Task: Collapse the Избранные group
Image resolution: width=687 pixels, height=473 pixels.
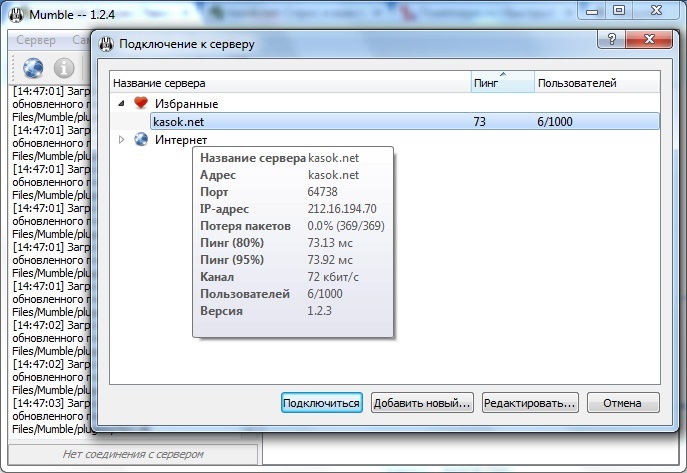Action: 121,104
